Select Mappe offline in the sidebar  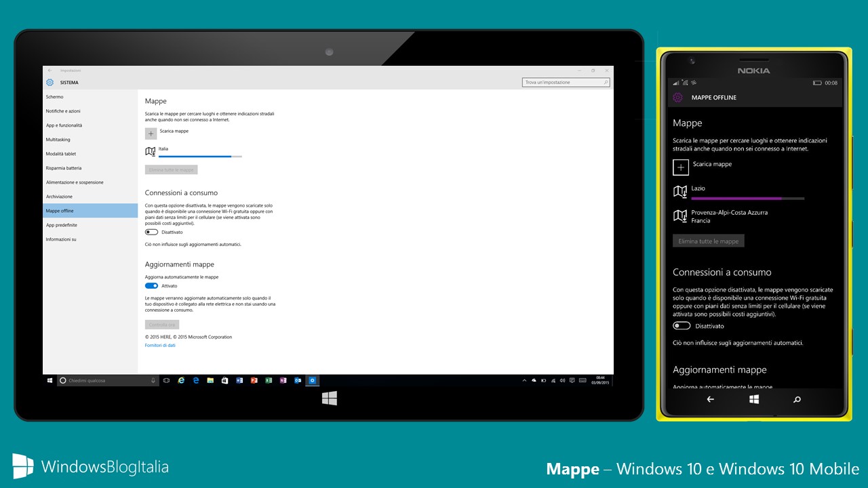point(90,211)
